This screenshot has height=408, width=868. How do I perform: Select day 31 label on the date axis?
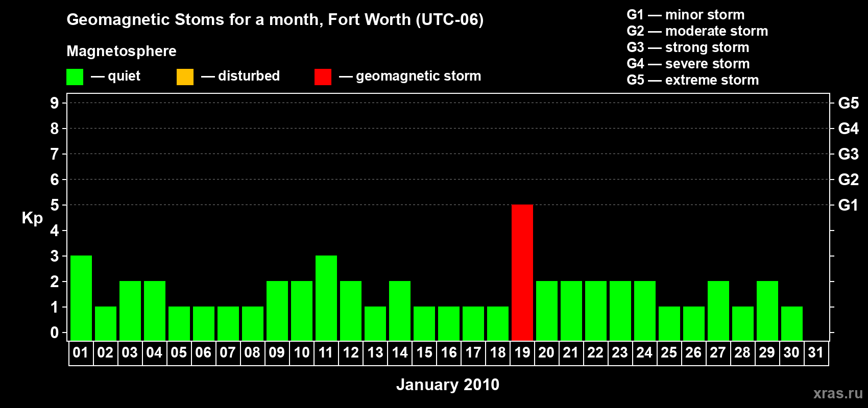pos(816,353)
